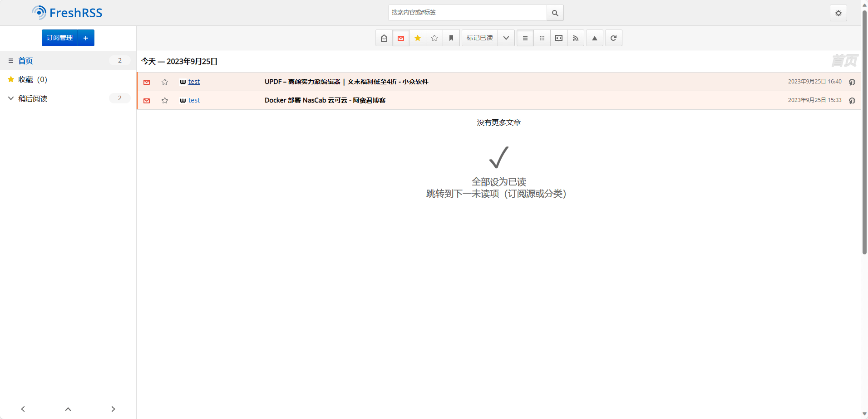Open the UPDF article's original link icon

pyautogui.click(x=852, y=82)
